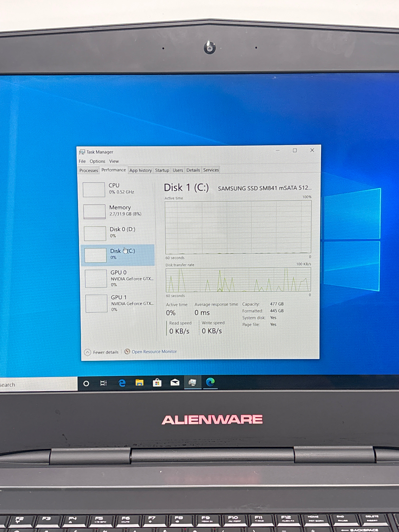Image resolution: width=399 pixels, height=532 pixels.
Task: Click the Disk transfer rate graph
Action: tap(238, 280)
